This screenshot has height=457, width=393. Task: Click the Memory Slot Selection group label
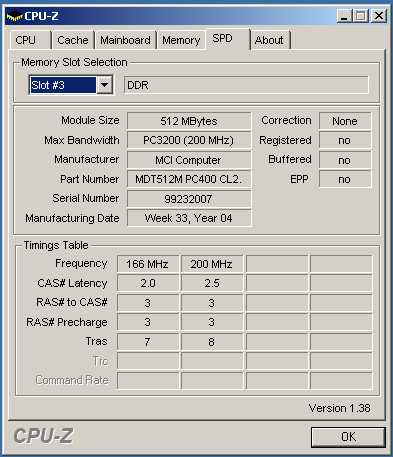tap(74, 62)
